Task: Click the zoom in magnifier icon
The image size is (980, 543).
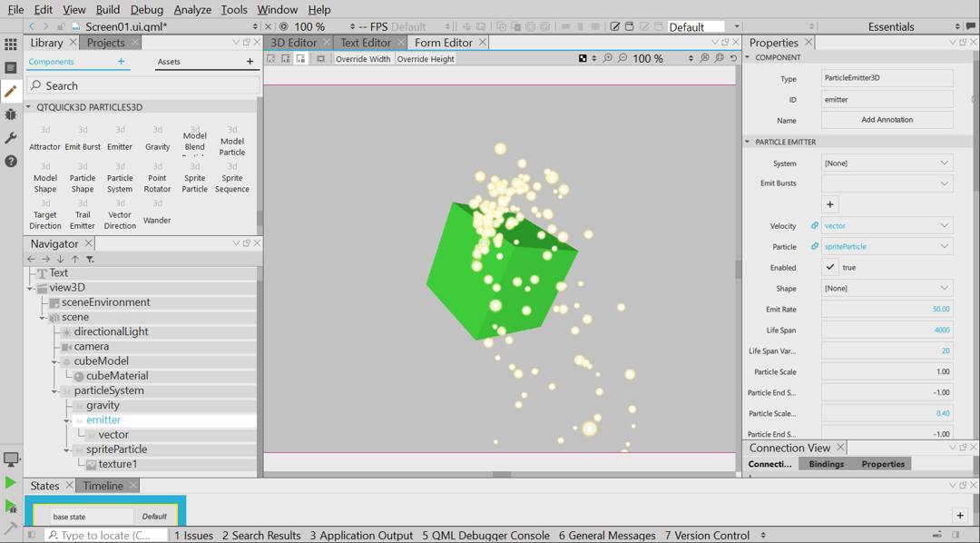Action: [x=608, y=59]
